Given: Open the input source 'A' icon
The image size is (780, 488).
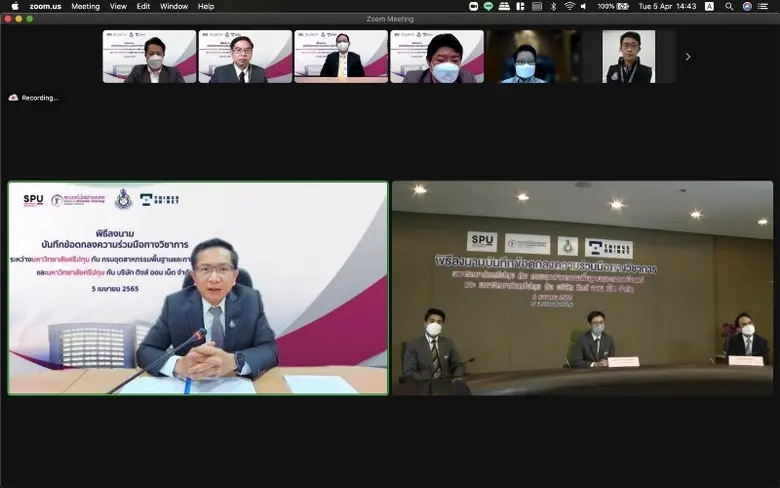Looking at the screenshot, I should click(709, 6).
